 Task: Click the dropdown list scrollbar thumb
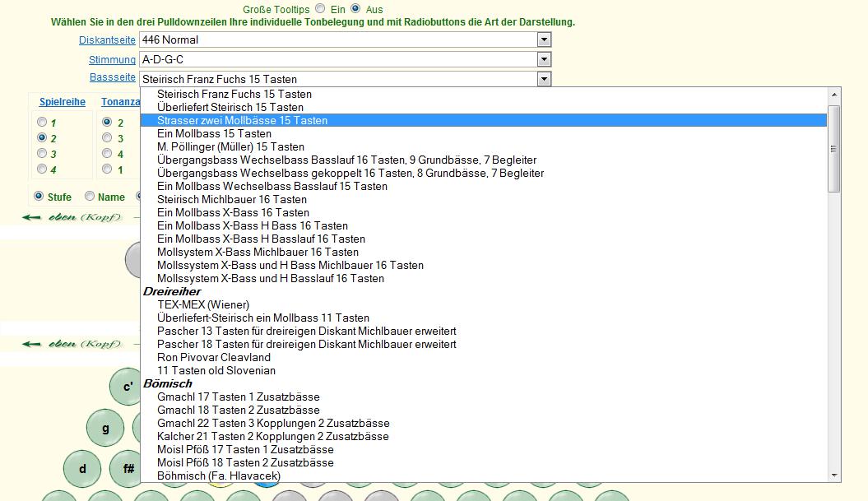[x=834, y=149]
